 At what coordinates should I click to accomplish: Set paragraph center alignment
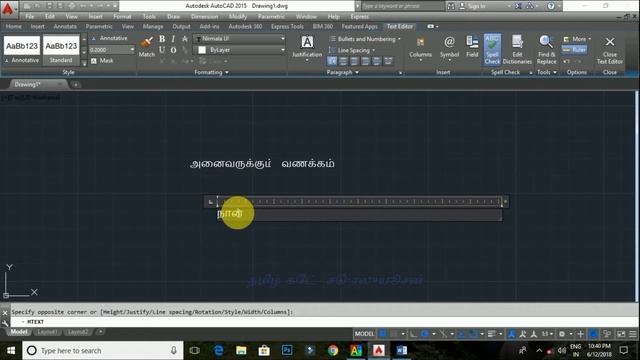pyautogui.click(x=354, y=61)
